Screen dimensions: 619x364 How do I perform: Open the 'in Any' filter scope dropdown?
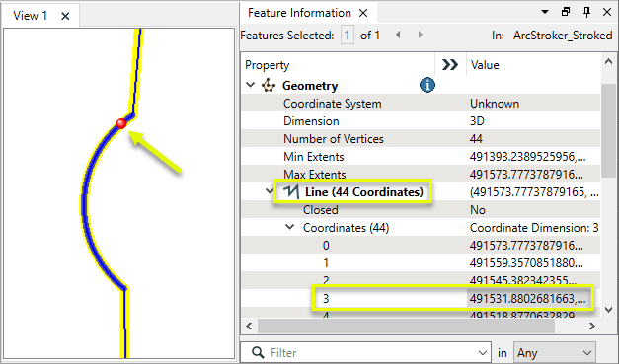pos(554,352)
